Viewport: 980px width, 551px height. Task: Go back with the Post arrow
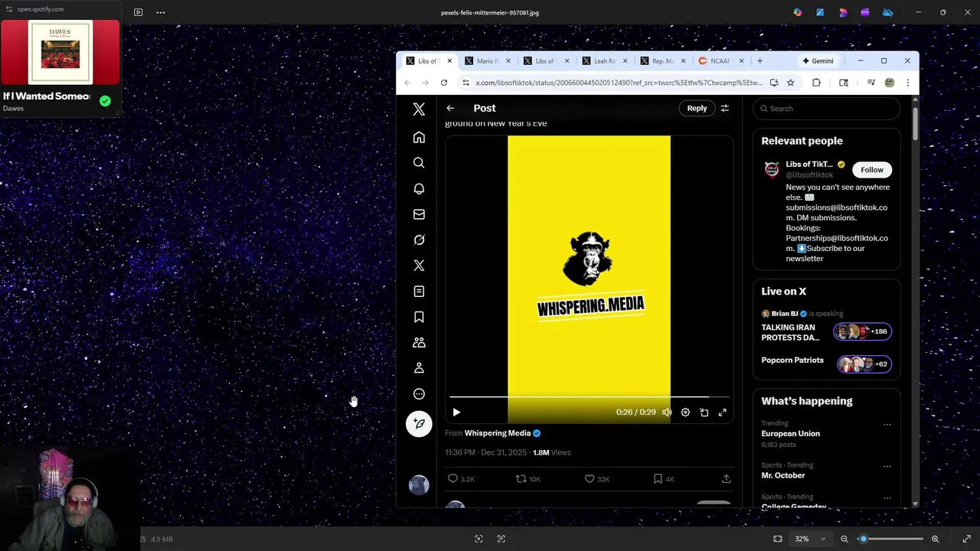click(x=450, y=108)
